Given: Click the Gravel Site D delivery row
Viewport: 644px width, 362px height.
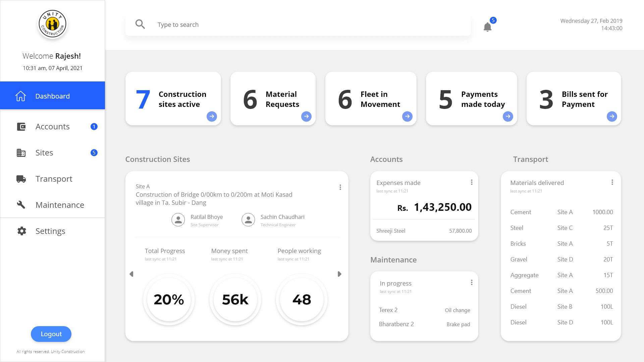Looking at the screenshot, I should 561,259.
